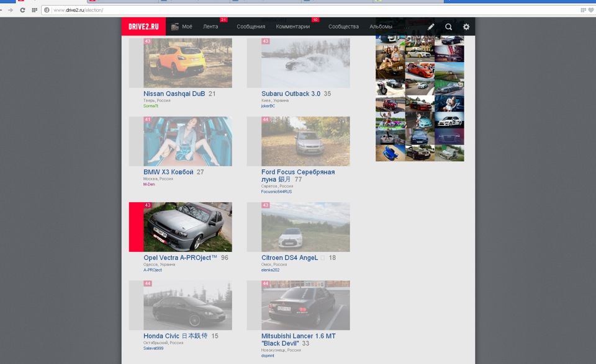Viewport: 596px width, 364px height.
Task: Click the grid extension icon beside the heart
Action: point(583,10)
